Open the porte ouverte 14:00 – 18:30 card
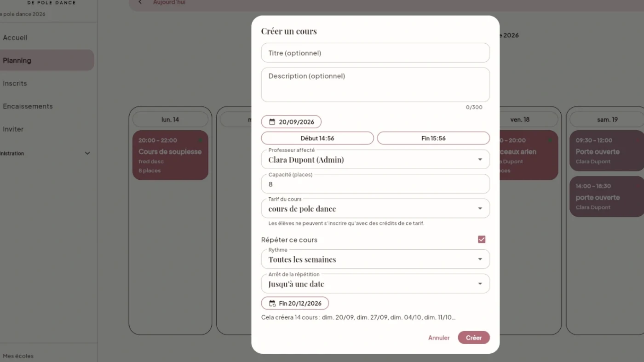The width and height of the screenshot is (644, 362). 607,196
